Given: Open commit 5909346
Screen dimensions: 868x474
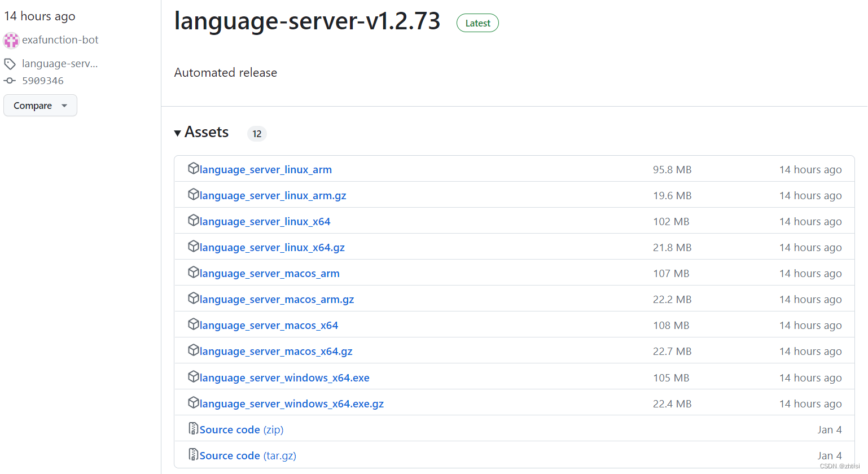Looking at the screenshot, I should click(43, 81).
